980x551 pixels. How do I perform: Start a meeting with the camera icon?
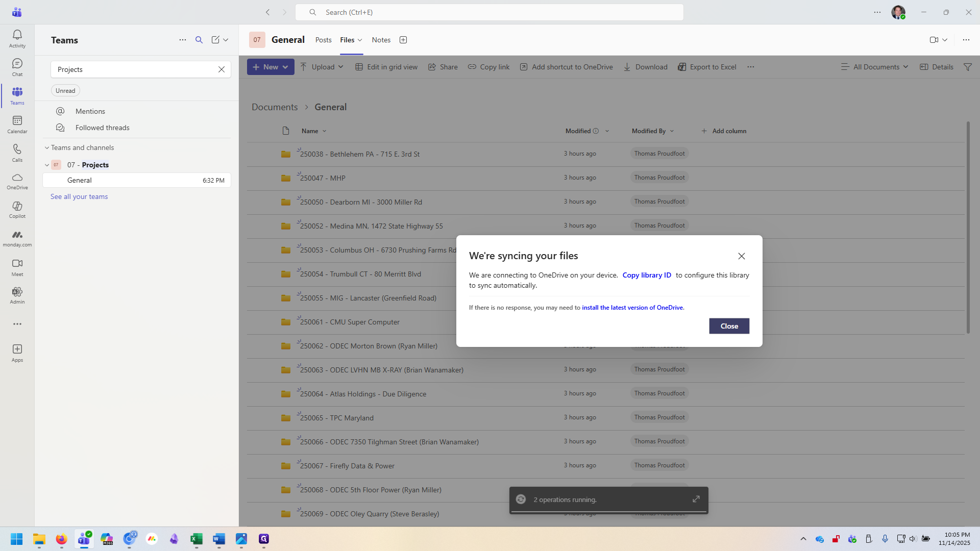click(x=935, y=39)
